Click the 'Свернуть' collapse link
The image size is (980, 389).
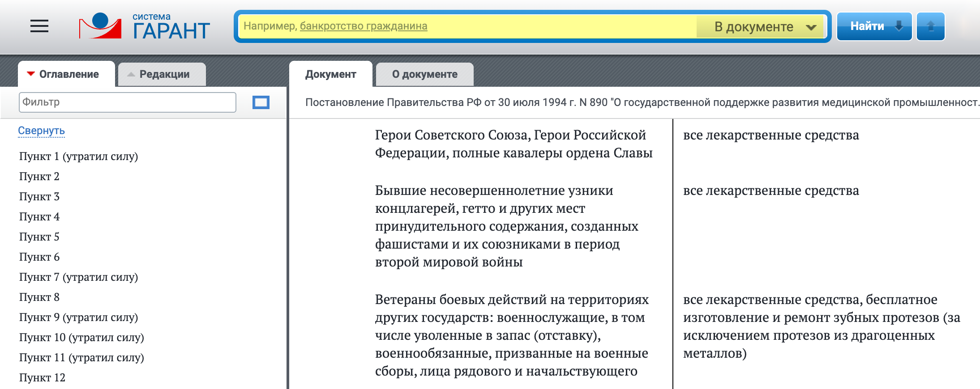click(x=41, y=131)
